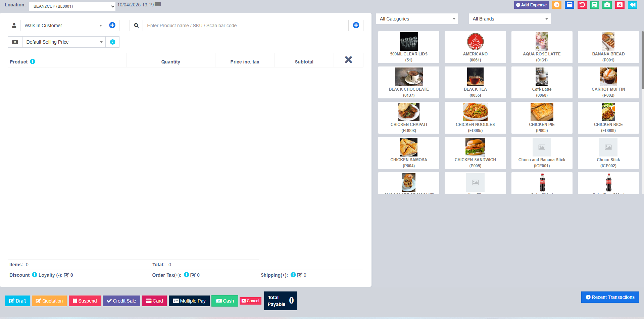This screenshot has width=644, height=319.
Task: Switch to Multiple Pay payment mode
Action: tap(189, 301)
